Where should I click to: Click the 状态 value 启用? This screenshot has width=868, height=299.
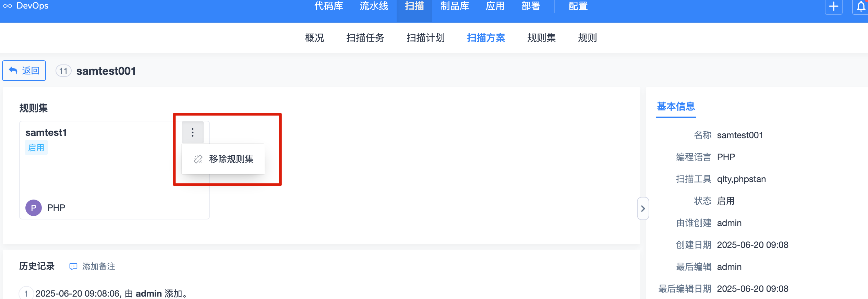(x=726, y=201)
